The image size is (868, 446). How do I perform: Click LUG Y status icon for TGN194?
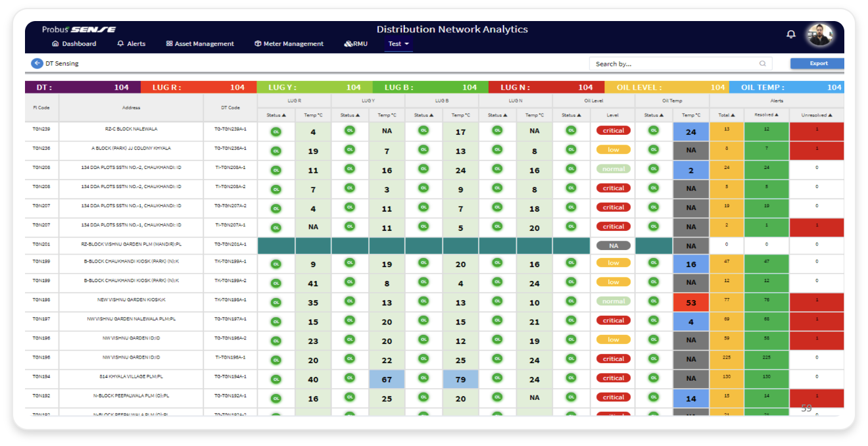tap(350, 378)
